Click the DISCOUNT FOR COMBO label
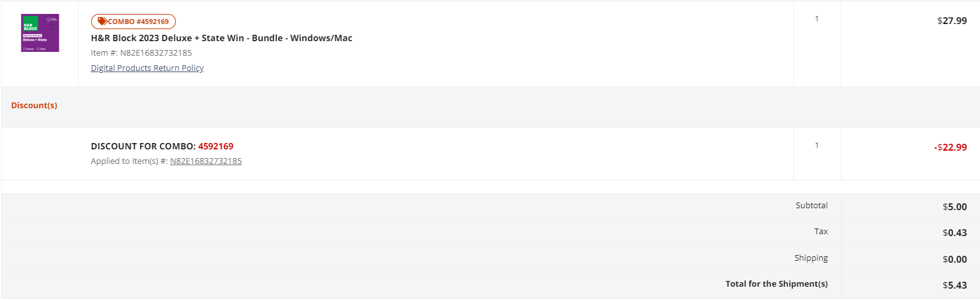This screenshot has height=300, width=980. click(x=143, y=146)
